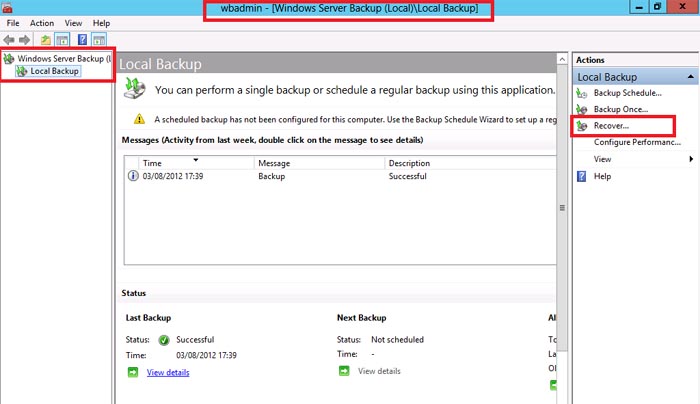The width and height of the screenshot is (700, 404).
Task: Click the Up one level folder icon
Action: coord(46,40)
